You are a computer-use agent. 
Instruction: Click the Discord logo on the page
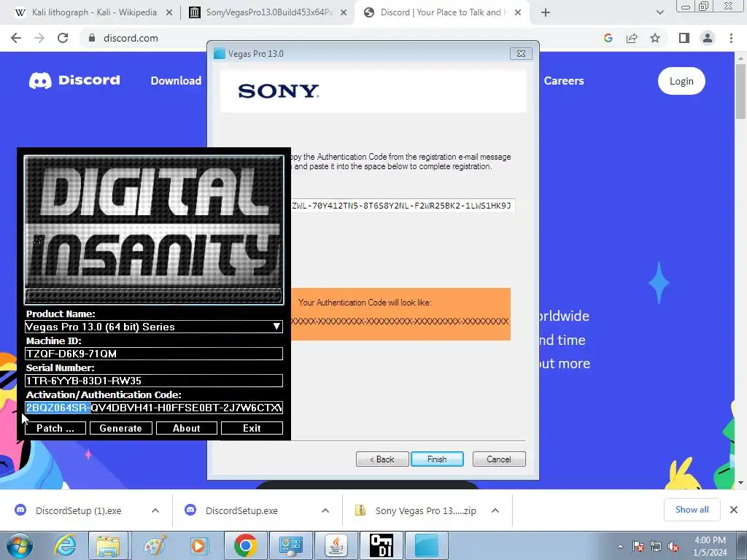click(x=75, y=80)
